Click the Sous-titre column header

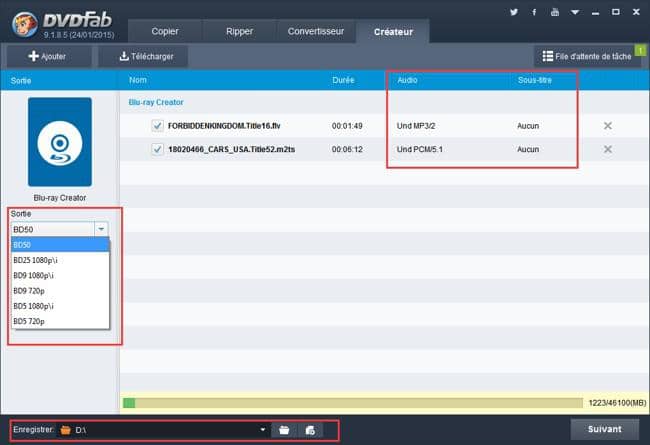click(x=534, y=80)
